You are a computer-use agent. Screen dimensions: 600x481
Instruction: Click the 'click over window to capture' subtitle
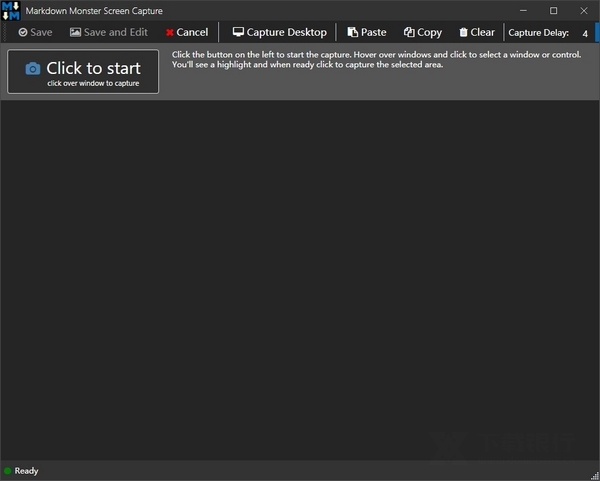click(93, 83)
